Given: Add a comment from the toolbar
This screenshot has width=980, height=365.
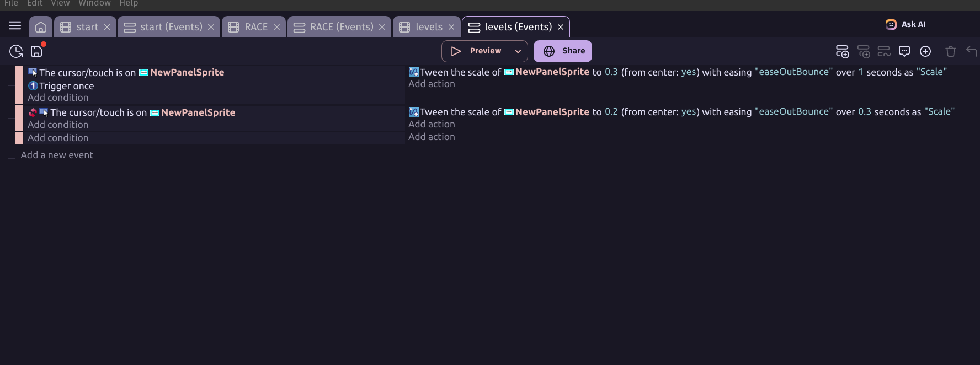Looking at the screenshot, I should point(904,51).
